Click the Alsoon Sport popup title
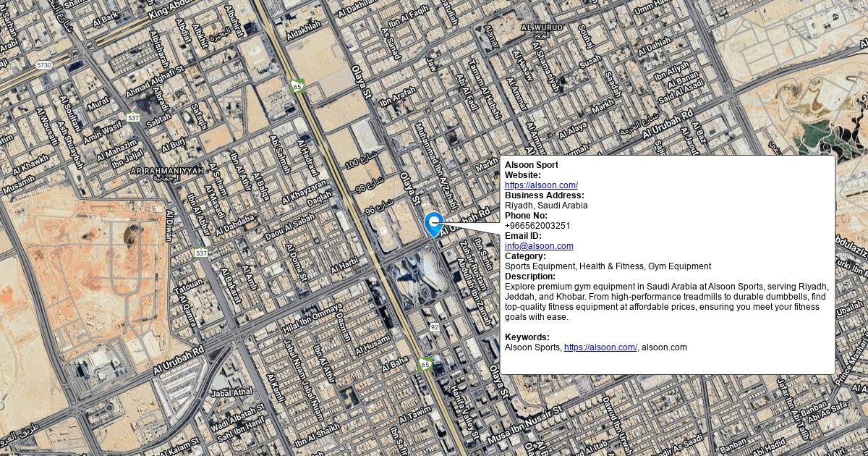868x456 pixels. (531, 165)
